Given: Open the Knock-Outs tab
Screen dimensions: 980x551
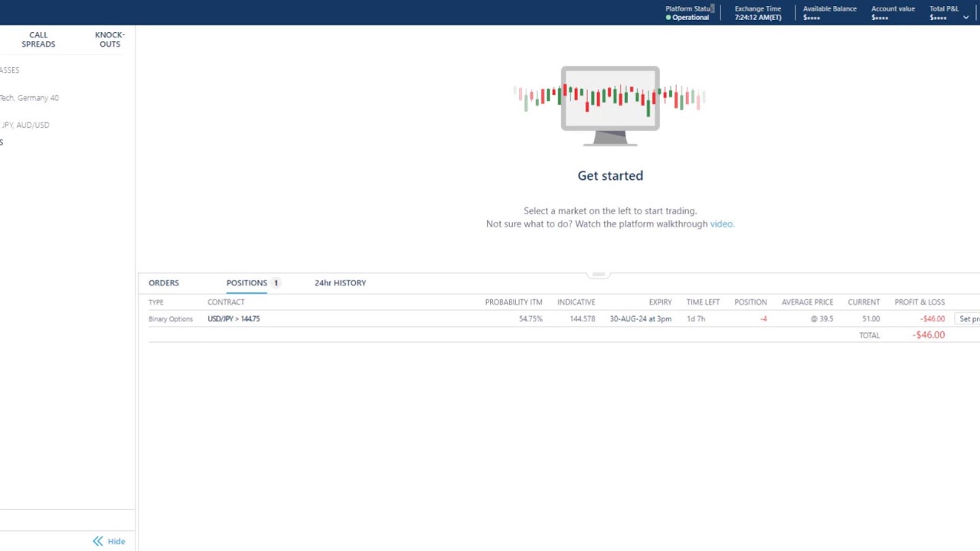Looking at the screenshot, I should click(x=109, y=40).
